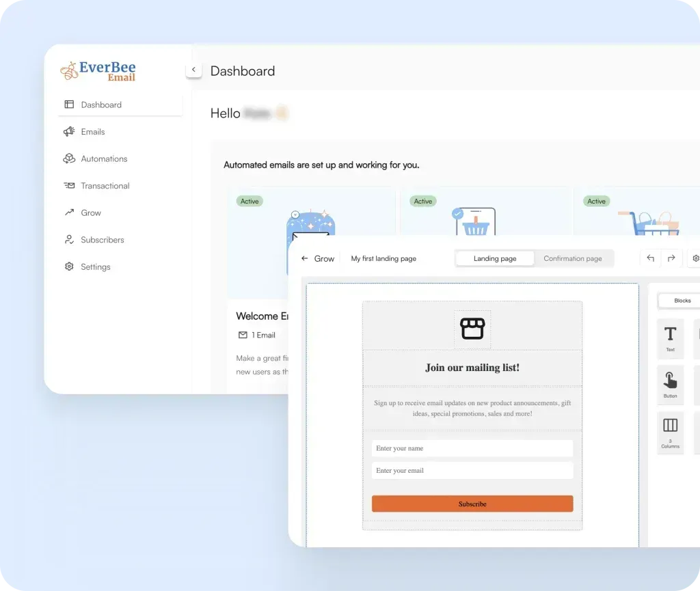Image resolution: width=700 pixels, height=591 pixels.
Task: Select Grow in the sidebar
Action: tap(90, 212)
